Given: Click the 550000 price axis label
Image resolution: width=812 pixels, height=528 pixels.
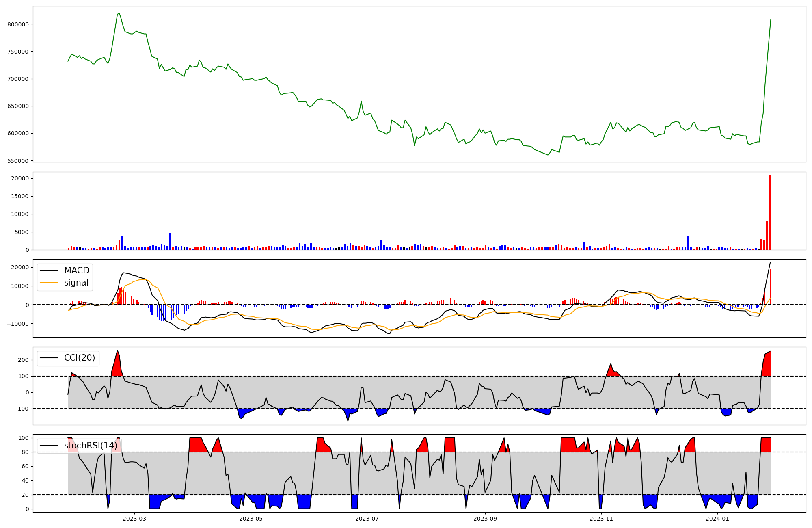Looking at the screenshot, I should coord(18,161).
